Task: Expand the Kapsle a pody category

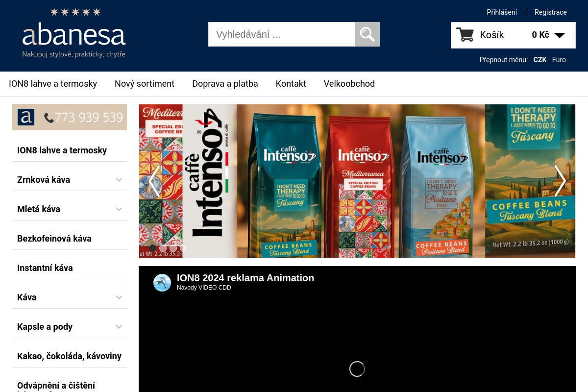Action: pyautogui.click(x=119, y=327)
